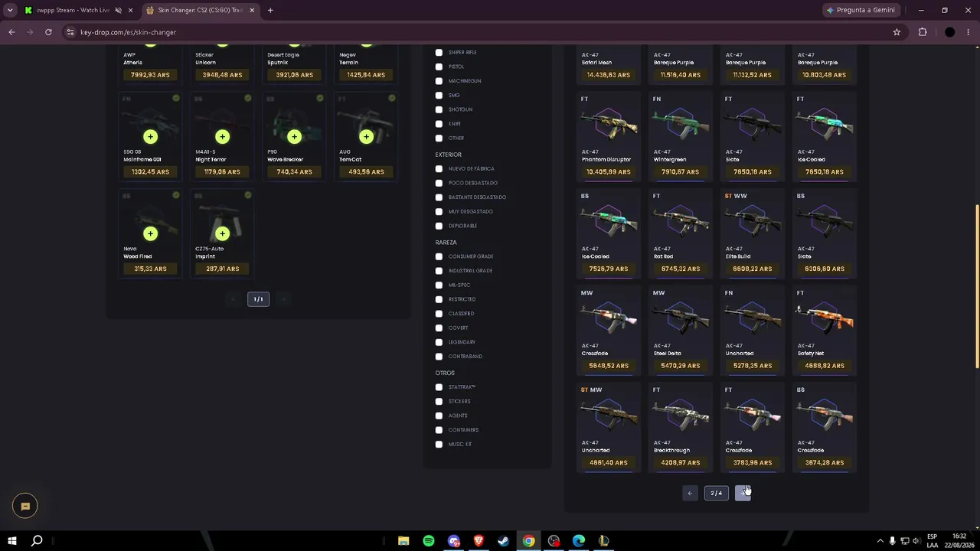Toggle the Knife filter checkbox
This screenshot has width=980, height=551.
[439, 124]
